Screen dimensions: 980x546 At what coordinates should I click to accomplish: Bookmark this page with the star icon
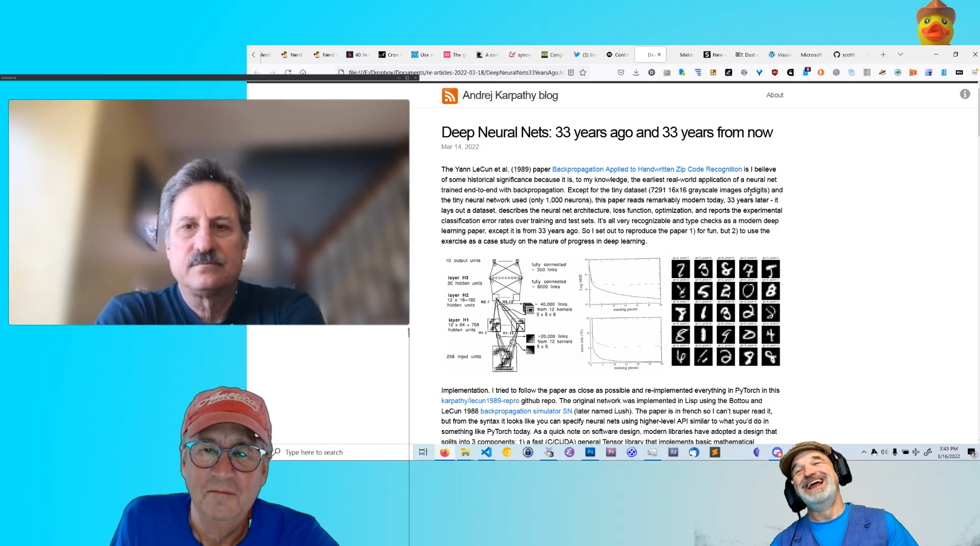tap(583, 72)
